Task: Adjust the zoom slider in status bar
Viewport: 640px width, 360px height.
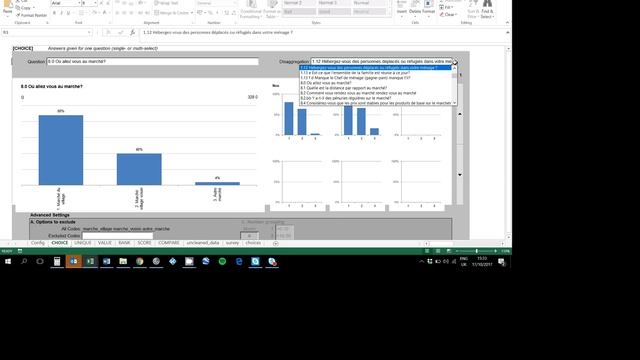Action: coord(476,251)
